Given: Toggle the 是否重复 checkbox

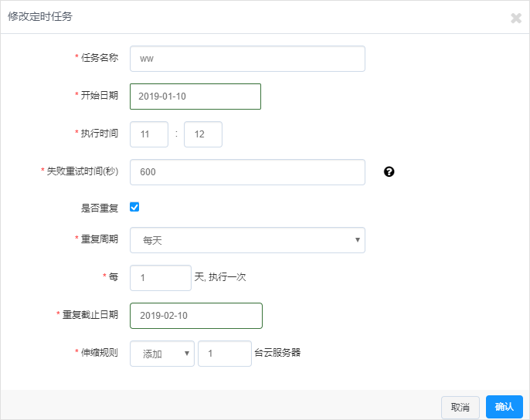Looking at the screenshot, I should point(134,207).
